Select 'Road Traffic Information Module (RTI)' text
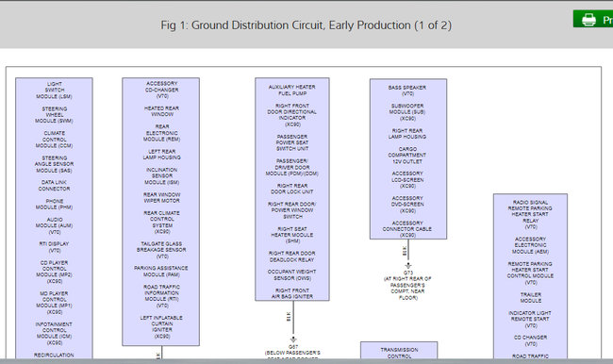Image resolution: width=613 pixels, height=364 pixels. point(161,296)
